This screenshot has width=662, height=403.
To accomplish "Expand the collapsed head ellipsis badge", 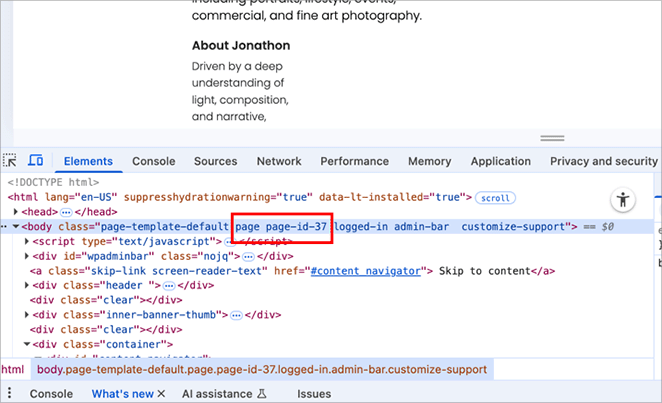I will (68, 212).
